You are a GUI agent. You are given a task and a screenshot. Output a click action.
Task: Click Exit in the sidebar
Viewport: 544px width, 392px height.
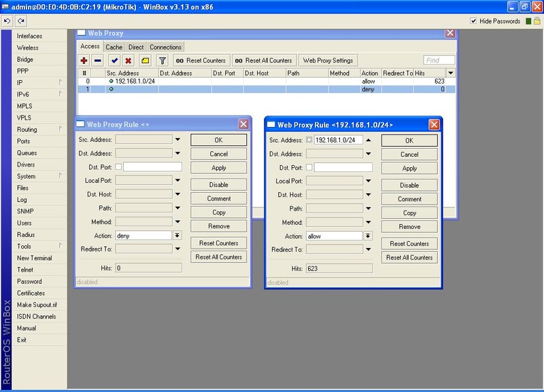click(x=39, y=340)
